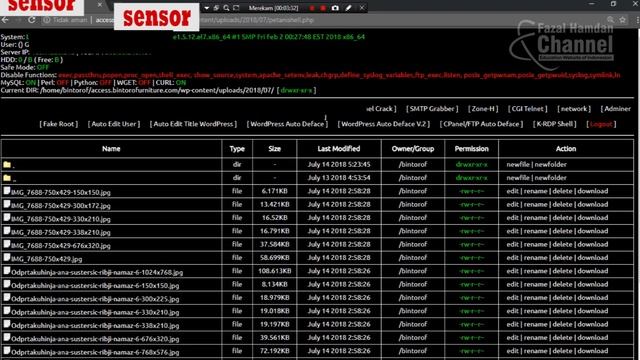
Task: Click file icon for namaz-6-768x576.jpg
Action: [7, 351]
